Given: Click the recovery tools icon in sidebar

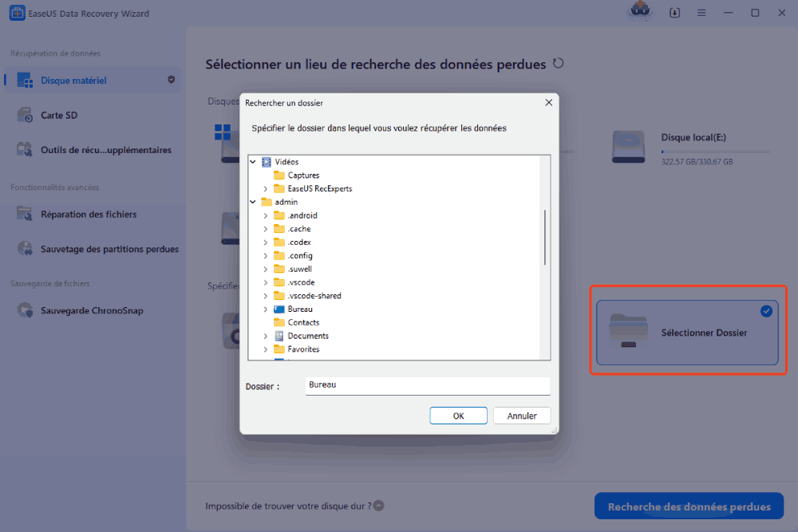Looking at the screenshot, I should coord(25,149).
